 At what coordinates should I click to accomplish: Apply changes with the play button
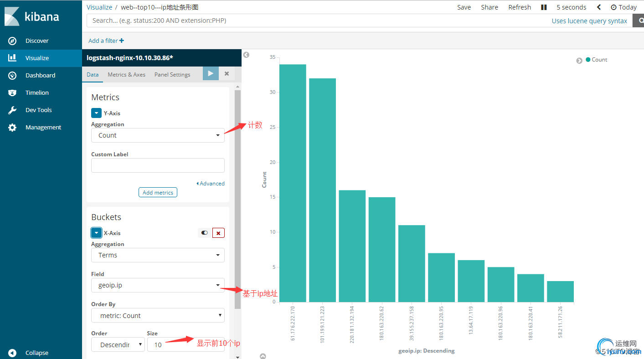click(x=211, y=73)
